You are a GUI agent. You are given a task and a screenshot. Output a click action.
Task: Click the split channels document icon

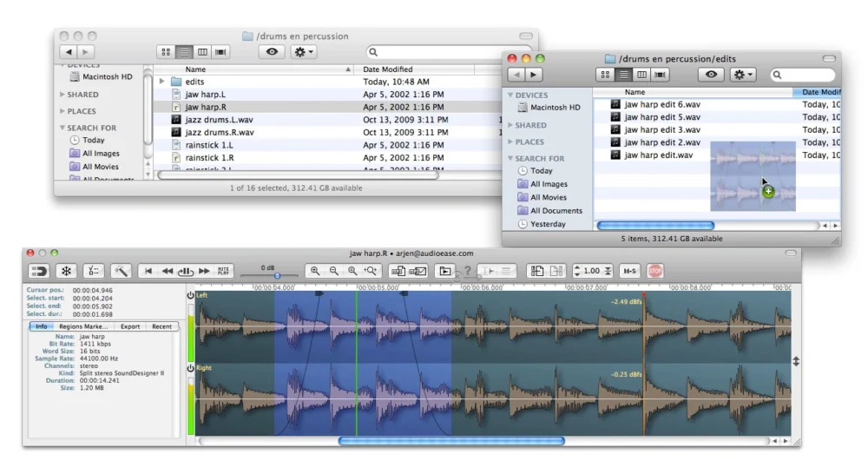537,271
